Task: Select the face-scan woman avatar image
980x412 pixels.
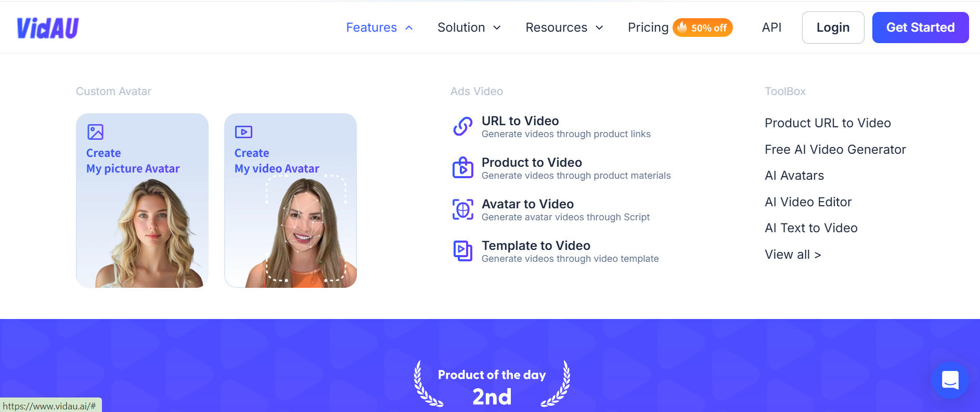Action: point(301,233)
